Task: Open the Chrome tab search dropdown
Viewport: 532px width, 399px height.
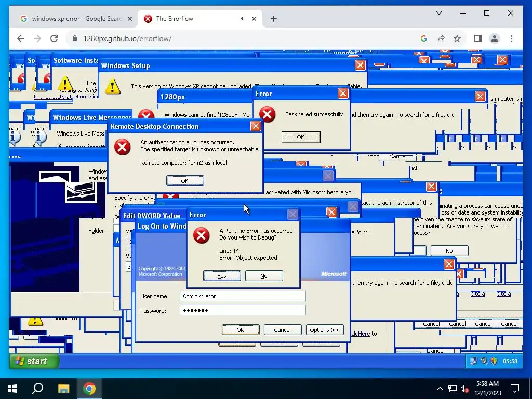Action: (438, 13)
